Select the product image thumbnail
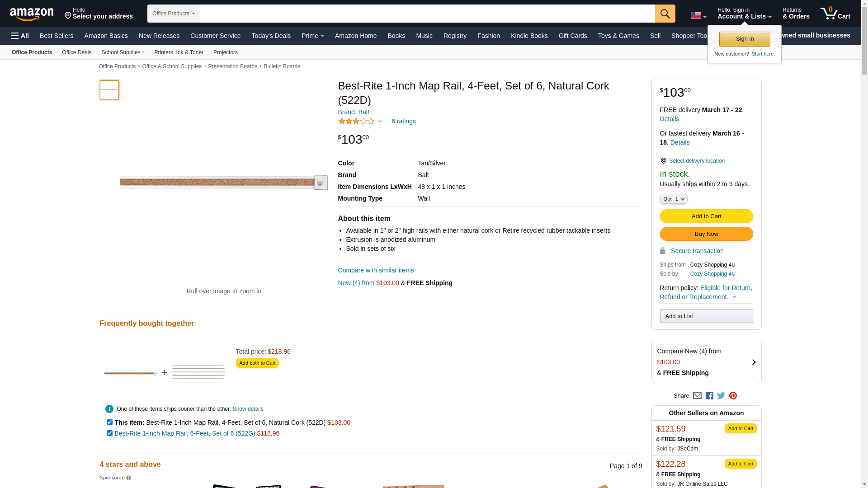 109,90
